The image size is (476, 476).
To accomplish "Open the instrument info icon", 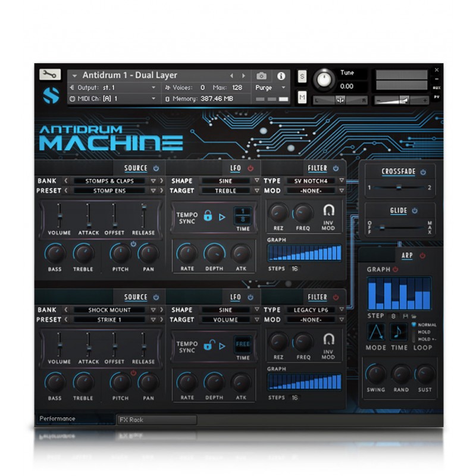I will 281,76.
